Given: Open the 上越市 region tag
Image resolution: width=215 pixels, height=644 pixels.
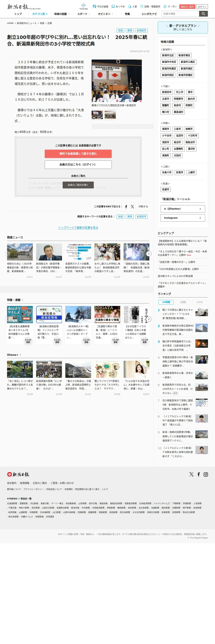Looking at the screenshot, I should pos(191,172).
